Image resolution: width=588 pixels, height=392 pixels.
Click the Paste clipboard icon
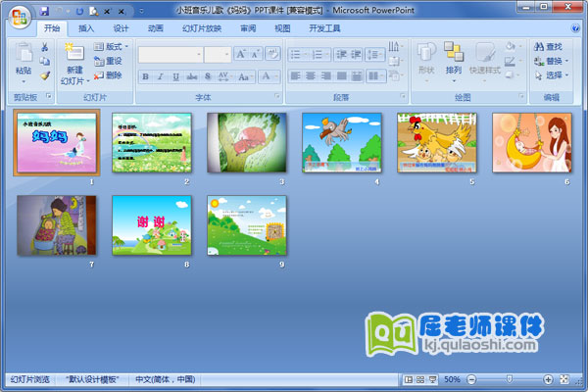[24, 53]
